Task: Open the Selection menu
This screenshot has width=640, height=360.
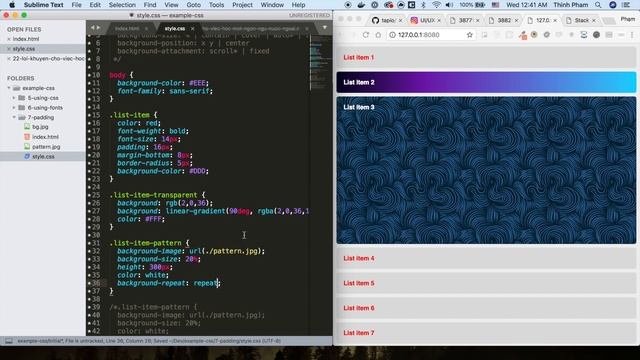Action: coord(122,5)
